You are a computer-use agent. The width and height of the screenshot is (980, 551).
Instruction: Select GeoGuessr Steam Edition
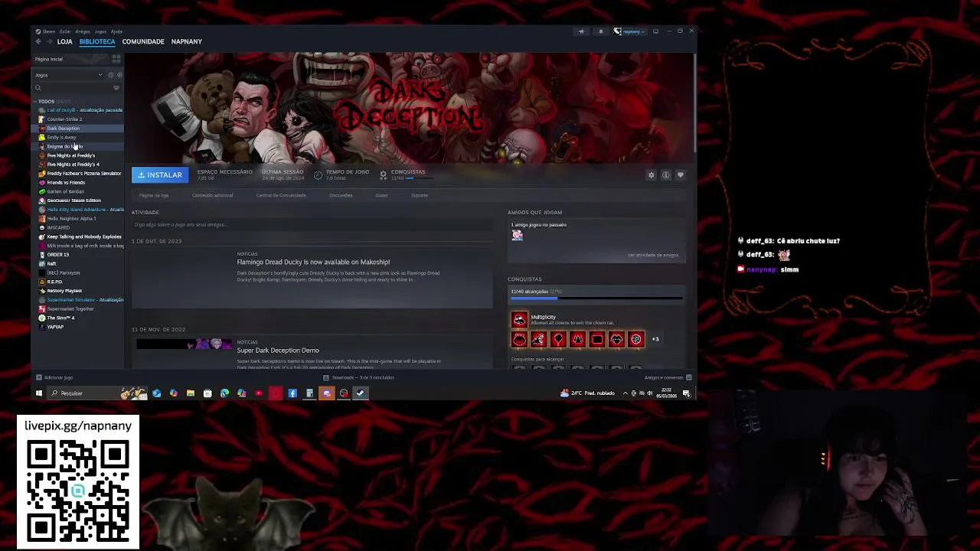73,201
